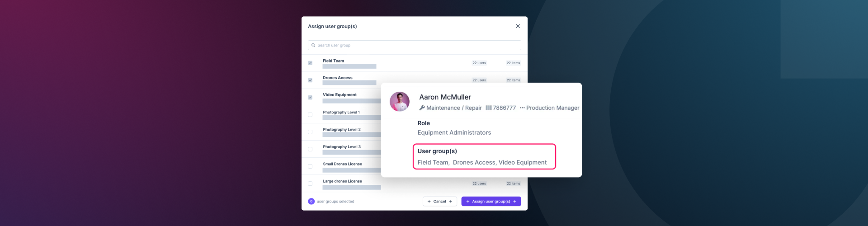Click the magnifier icon in the search box
The image size is (868, 226).
tap(313, 45)
